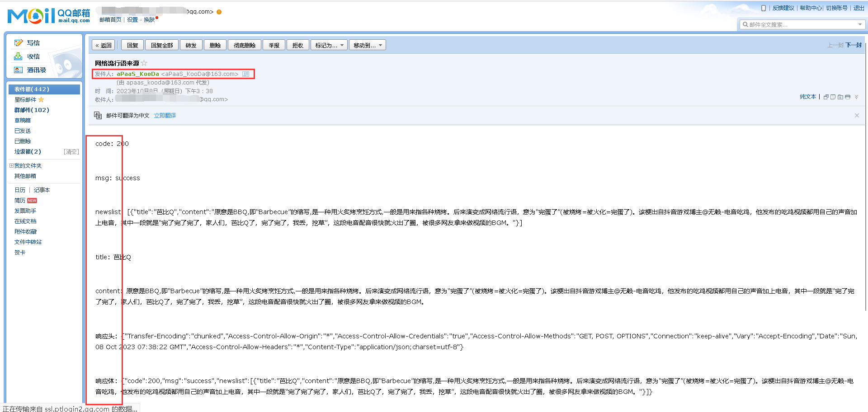The image size is (868, 412).
Task: Click 清空 to empty the 垃圾箱
Action: point(71,151)
